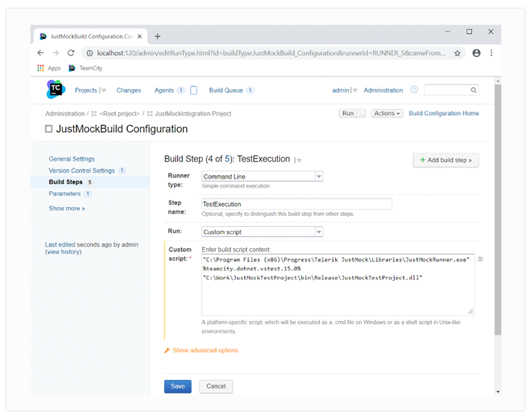The height and width of the screenshot is (420, 531).
Task: Click the Cancel button
Action: pyautogui.click(x=216, y=386)
